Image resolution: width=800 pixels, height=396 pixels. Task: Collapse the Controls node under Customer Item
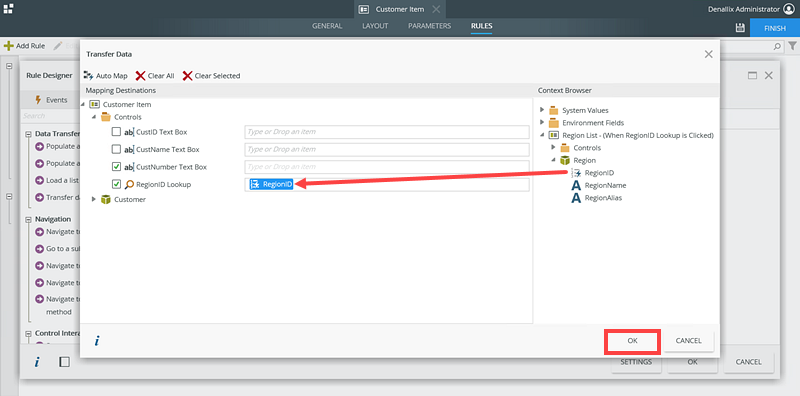pos(94,117)
